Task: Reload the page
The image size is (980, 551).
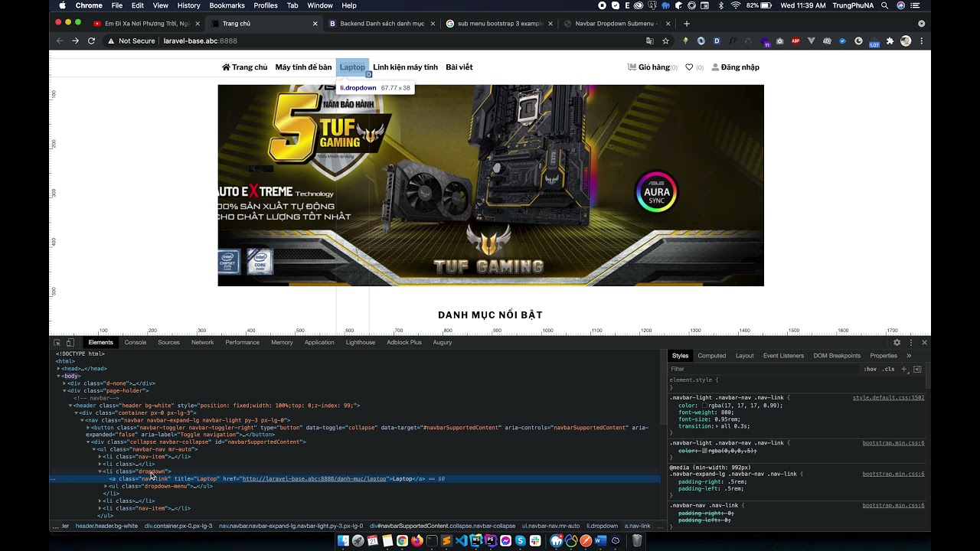Action: (x=91, y=41)
